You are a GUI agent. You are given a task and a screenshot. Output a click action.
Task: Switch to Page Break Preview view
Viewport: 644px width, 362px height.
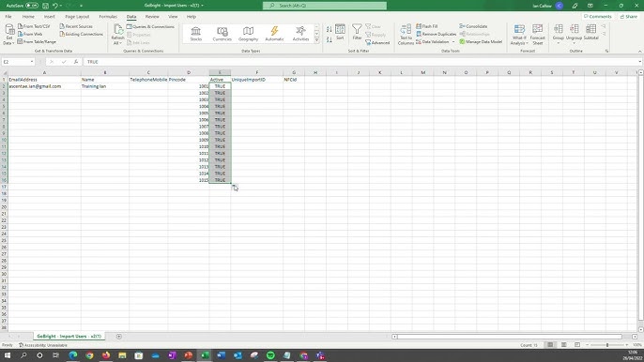click(577, 345)
